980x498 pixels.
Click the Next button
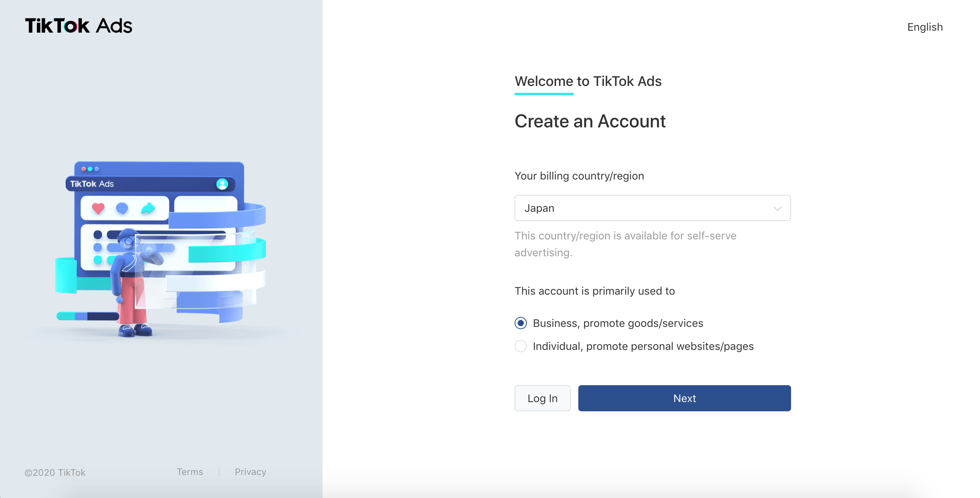tap(684, 398)
